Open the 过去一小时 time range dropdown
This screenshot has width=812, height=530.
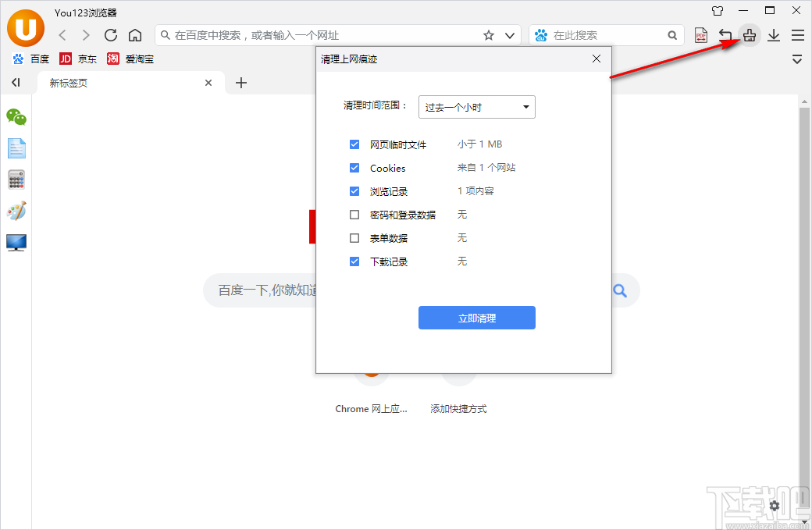(x=476, y=107)
